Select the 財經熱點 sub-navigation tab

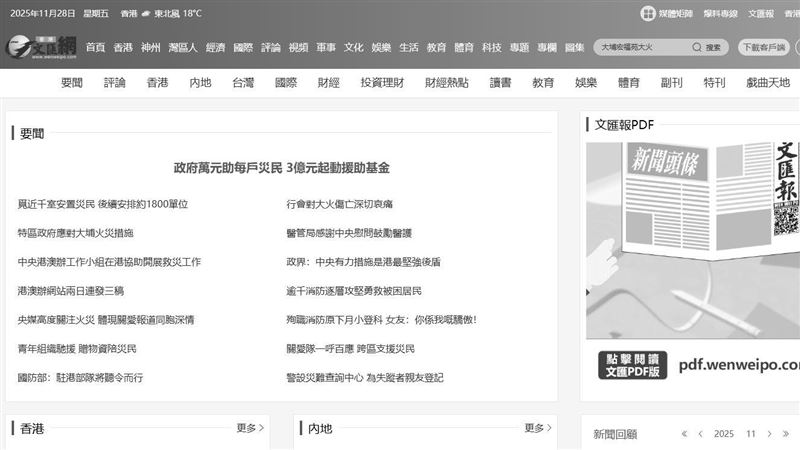(x=446, y=83)
